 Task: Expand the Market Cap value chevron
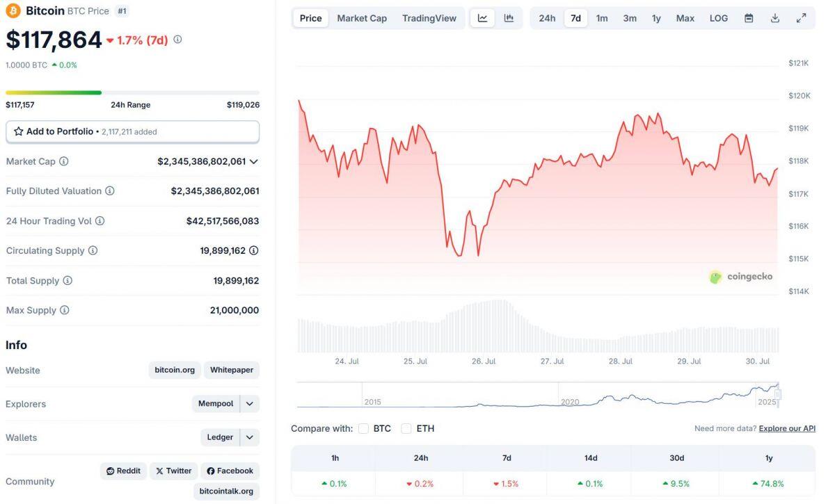[x=253, y=161]
